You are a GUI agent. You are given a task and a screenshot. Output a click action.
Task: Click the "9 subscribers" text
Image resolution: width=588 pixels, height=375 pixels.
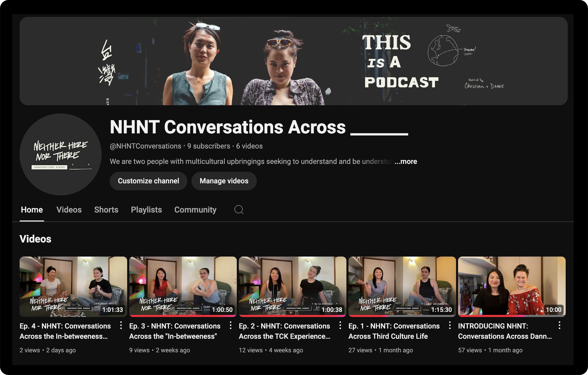coord(209,146)
